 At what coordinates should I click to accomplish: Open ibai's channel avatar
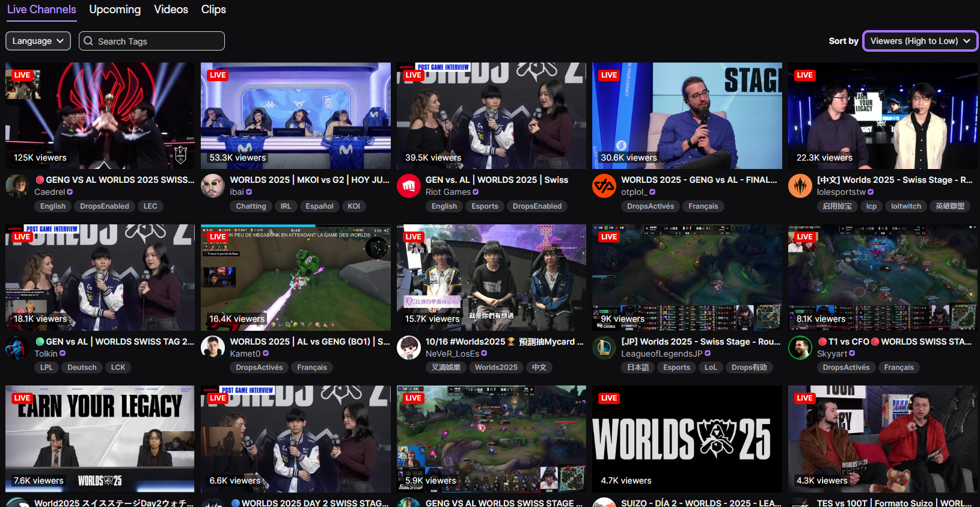coord(213,186)
